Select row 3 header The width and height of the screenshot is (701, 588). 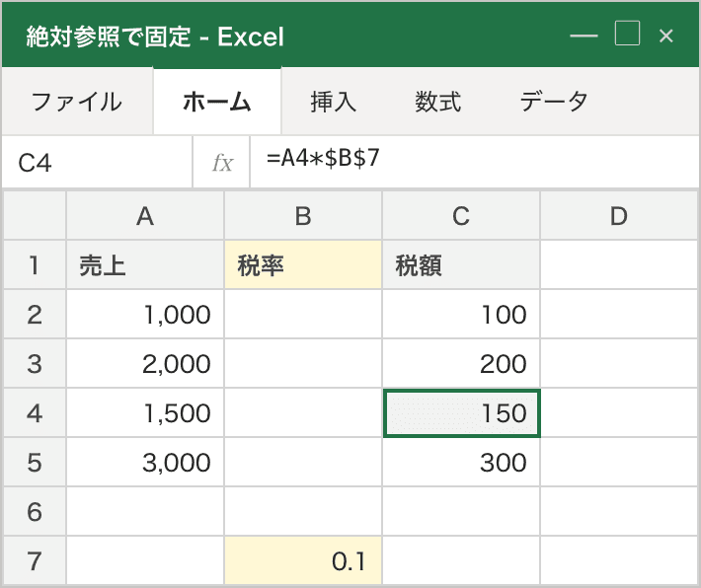[x=35, y=363]
